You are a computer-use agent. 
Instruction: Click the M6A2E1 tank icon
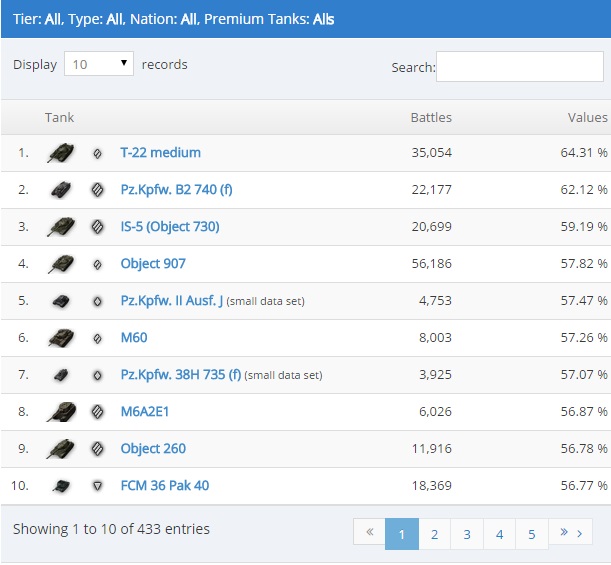(x=61, y=412)
